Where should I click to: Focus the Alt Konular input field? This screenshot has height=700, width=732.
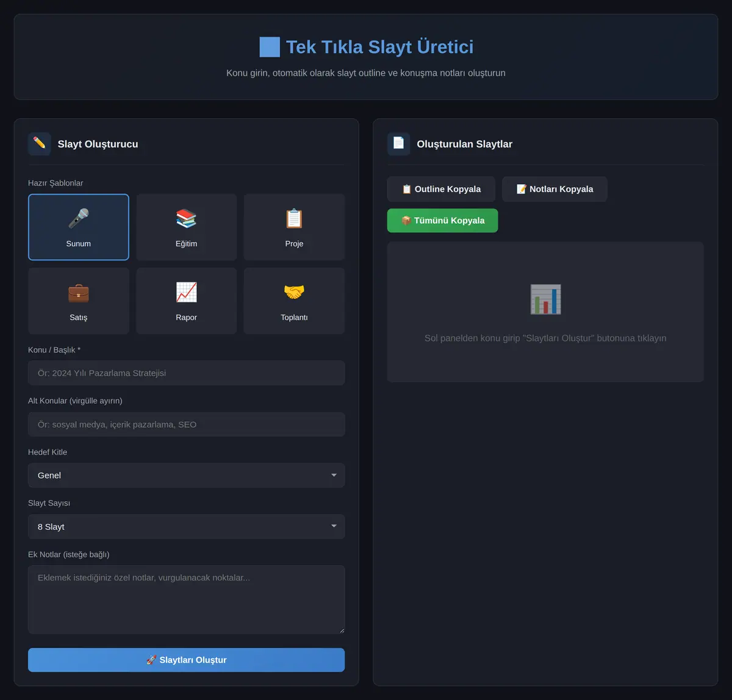[186, 424]
